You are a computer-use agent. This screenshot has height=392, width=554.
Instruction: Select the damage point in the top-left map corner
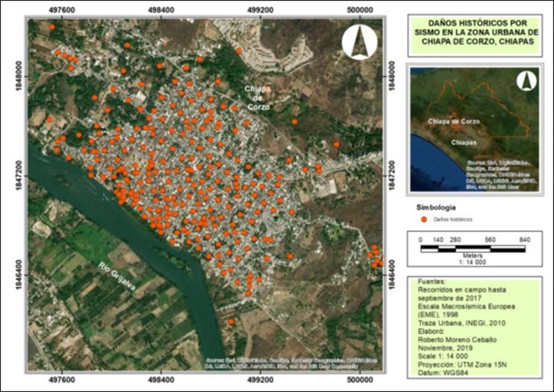tap(52, 27)
